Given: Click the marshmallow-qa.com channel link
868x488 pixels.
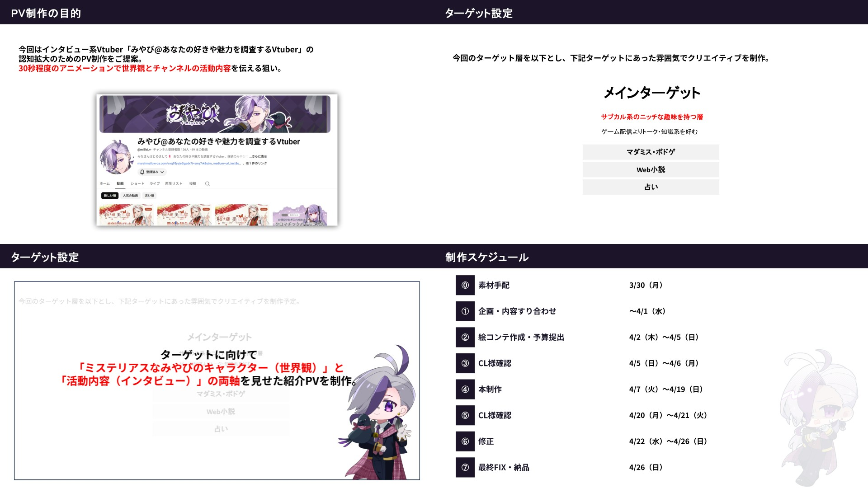Looking at the screenshot, I should [x=189, y=164].
